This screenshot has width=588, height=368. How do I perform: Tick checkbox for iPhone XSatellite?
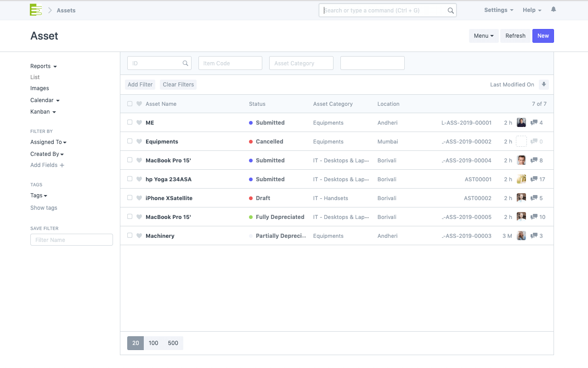(x=130, y=198)
